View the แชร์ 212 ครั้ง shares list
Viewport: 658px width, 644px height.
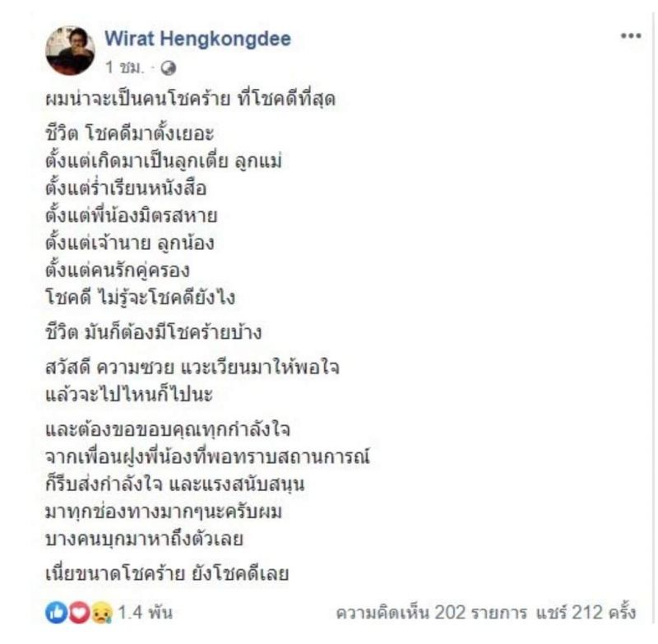tap(586, 613)
